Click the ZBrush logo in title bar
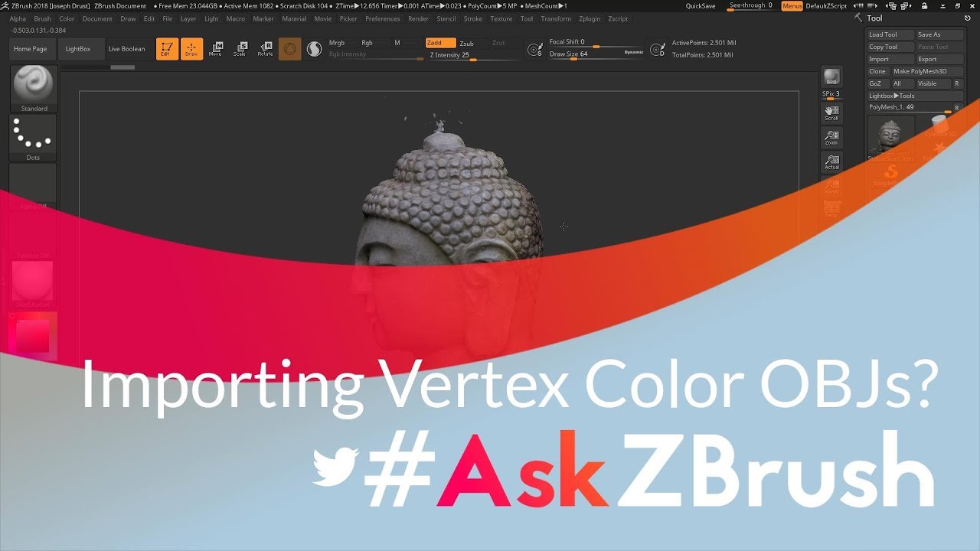This screenshot has width=980, height=551. tap(5, 5)
